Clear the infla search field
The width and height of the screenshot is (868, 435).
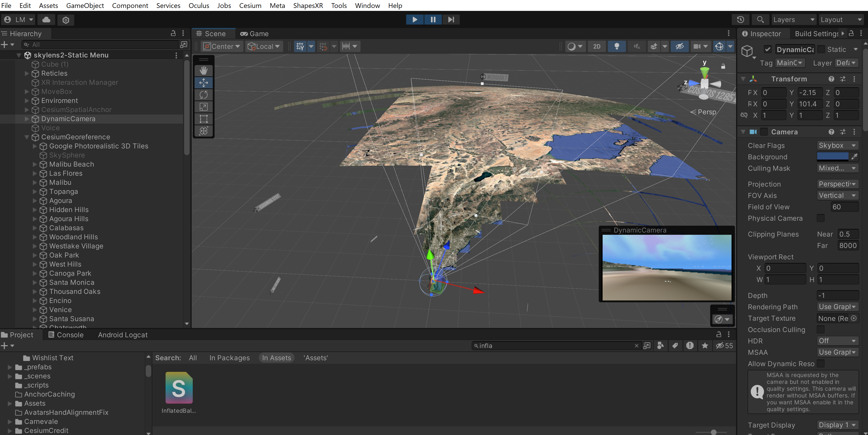pos(636,346)
